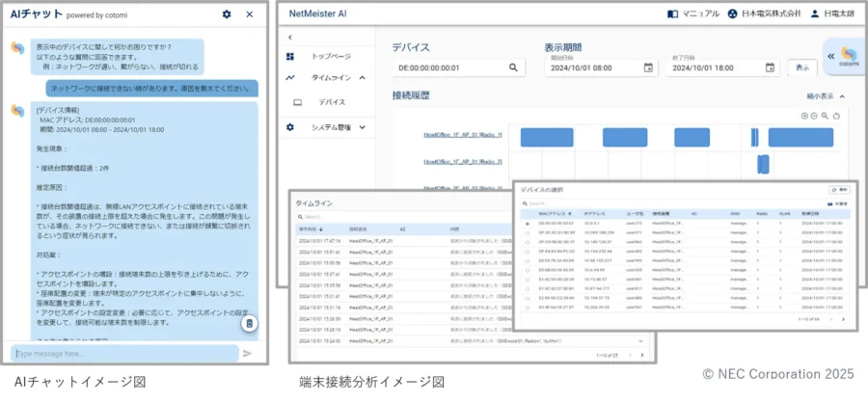This screenshot has height=403, width=868.
Task: Open the 日本電気株式会社 organization menu
Action: [x=764, y=13]
